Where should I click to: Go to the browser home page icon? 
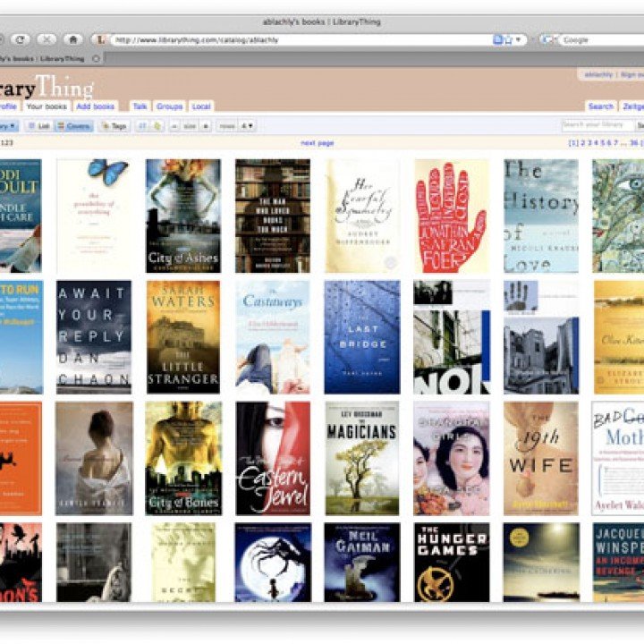tap(73, 40)
